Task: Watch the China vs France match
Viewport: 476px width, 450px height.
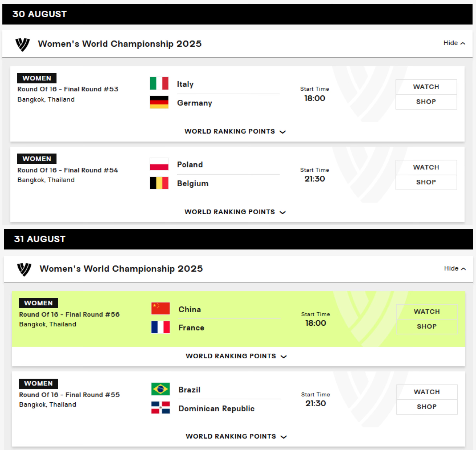Action: point(427,312)
